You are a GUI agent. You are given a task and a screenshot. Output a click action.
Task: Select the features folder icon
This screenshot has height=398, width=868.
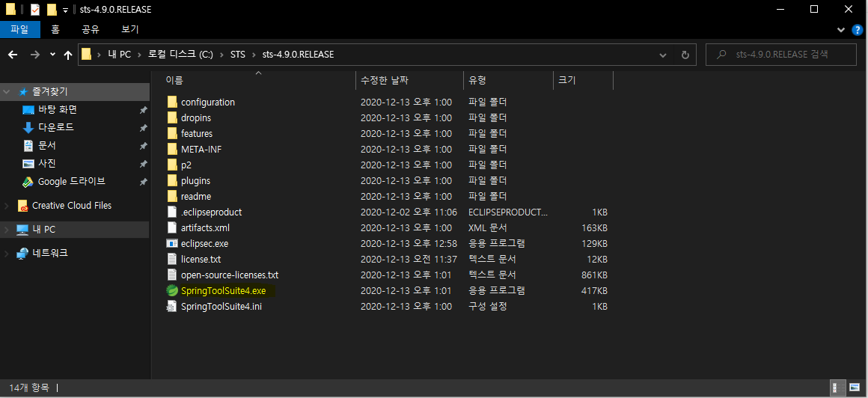[171, 133]
